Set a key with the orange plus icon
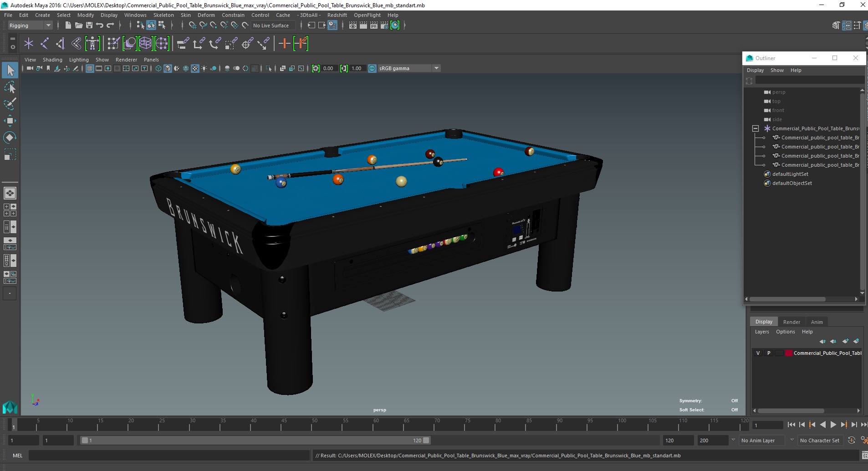 tap(285, 44)
